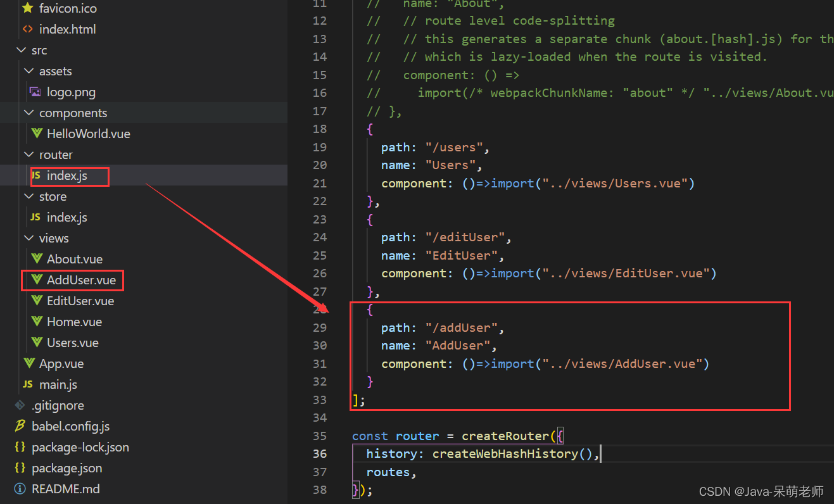Click line number 36 in the gutter
This screenshot has height=504, width=834.
point(320,453)
